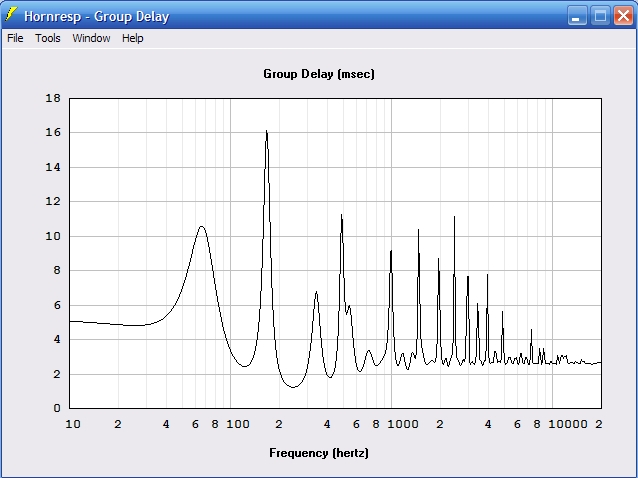Screen dimensions: 638x478
Task: Click the broad curve peak near 10.5 msec
Action: [x=201, y=227]
